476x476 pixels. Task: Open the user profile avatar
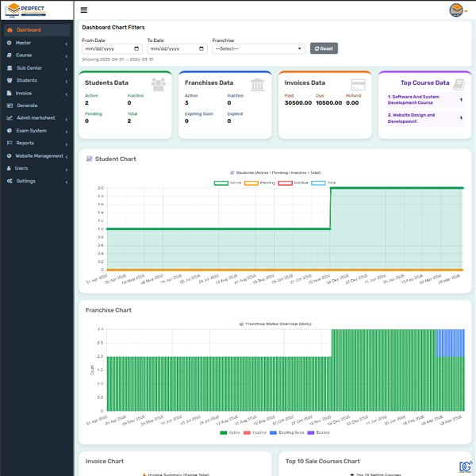456,10
